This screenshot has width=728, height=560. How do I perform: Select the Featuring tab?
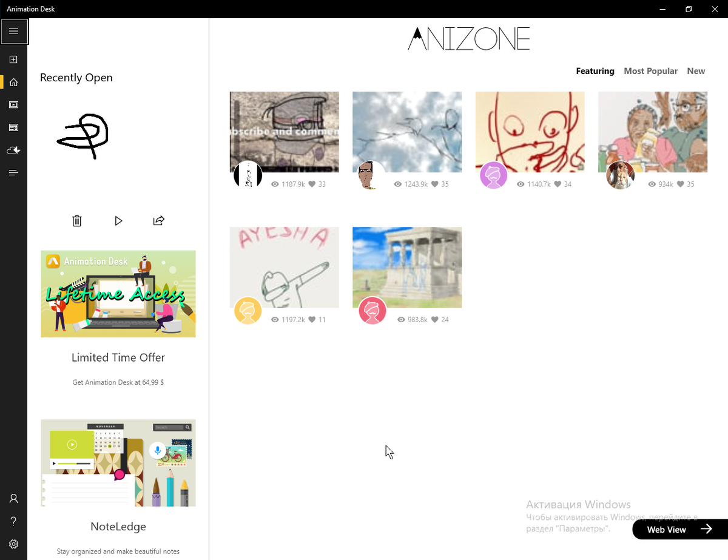[x=595, y=71]
